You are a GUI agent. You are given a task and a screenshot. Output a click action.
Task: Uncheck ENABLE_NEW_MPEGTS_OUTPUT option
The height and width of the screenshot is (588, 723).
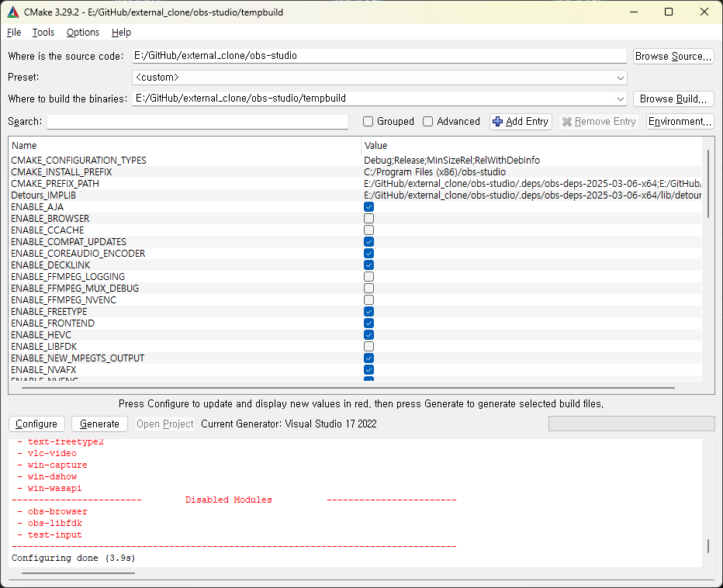click(369, 358)
